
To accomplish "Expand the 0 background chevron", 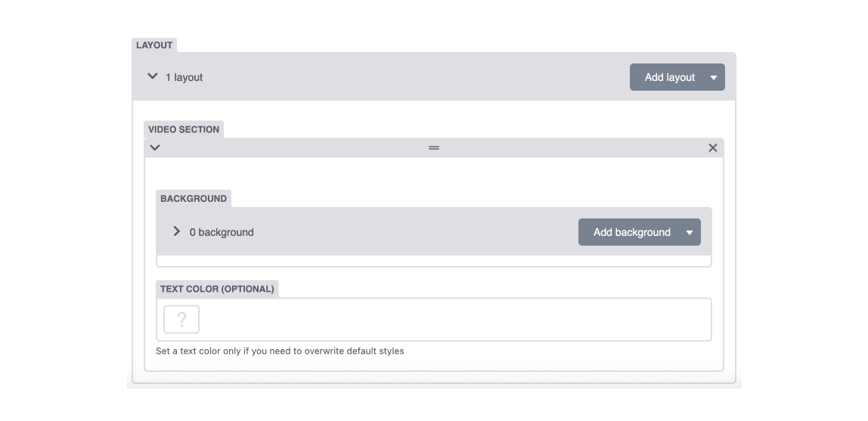I will pos(177,231).
